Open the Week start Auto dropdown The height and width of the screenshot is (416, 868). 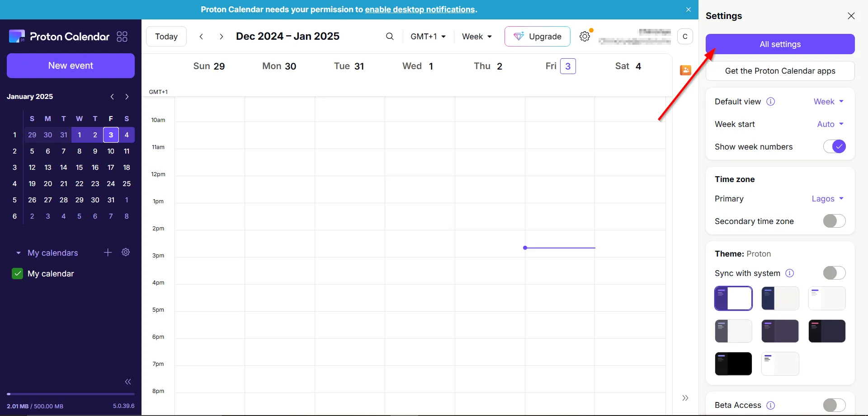point(830,124)
